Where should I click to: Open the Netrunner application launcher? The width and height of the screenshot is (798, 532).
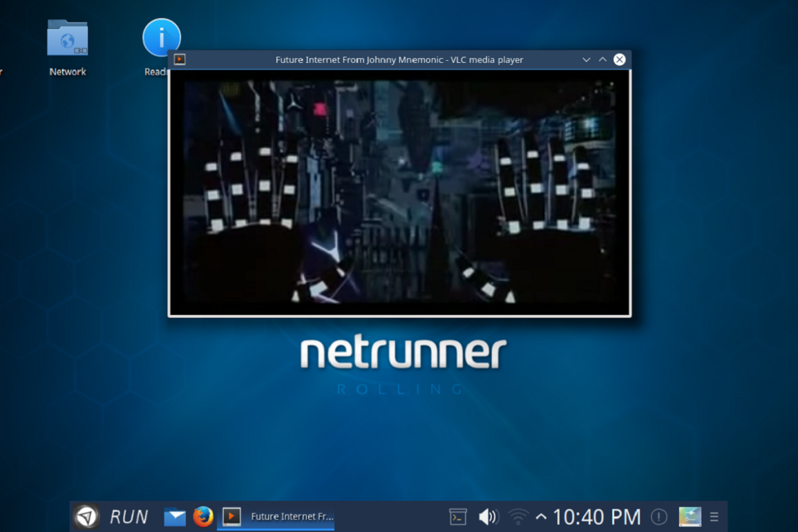86,517
